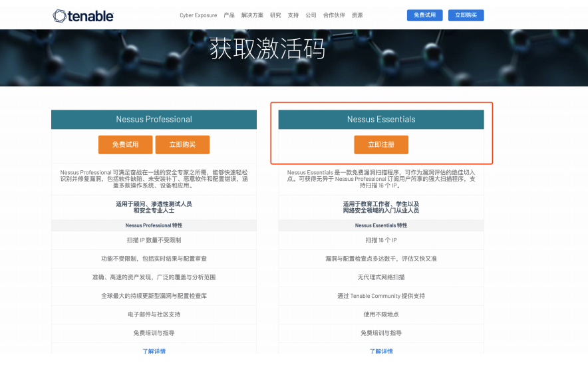Click the Tenable logo
588x365 pixels.
point(83,16)
